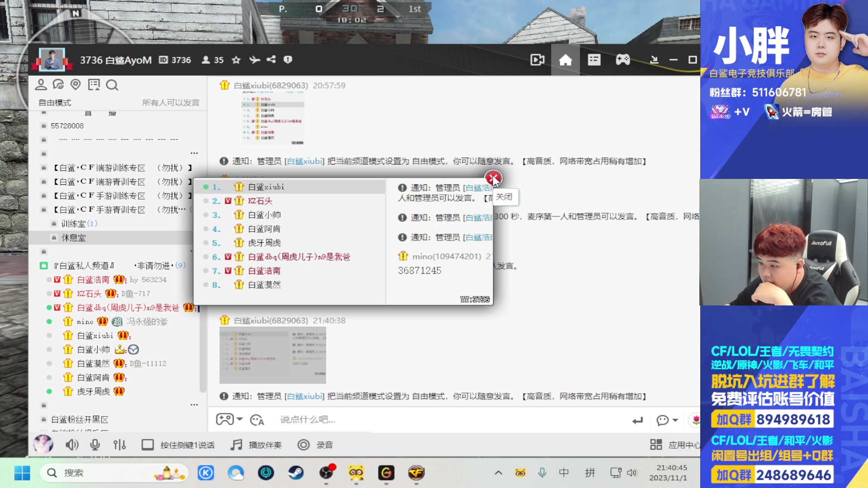Open the chat bubble options dropdown
868x488 pixels.
pos(667,420)
